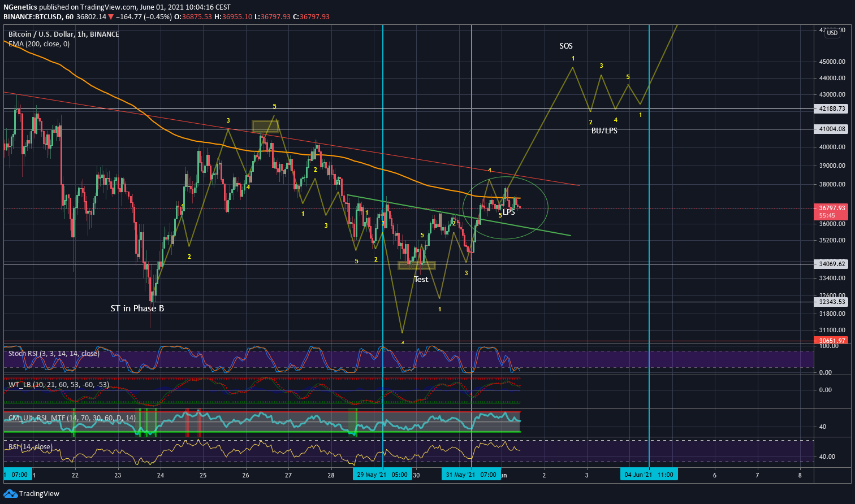
Task: Click the NGenetics publisher header text
Action: point(19,7)
